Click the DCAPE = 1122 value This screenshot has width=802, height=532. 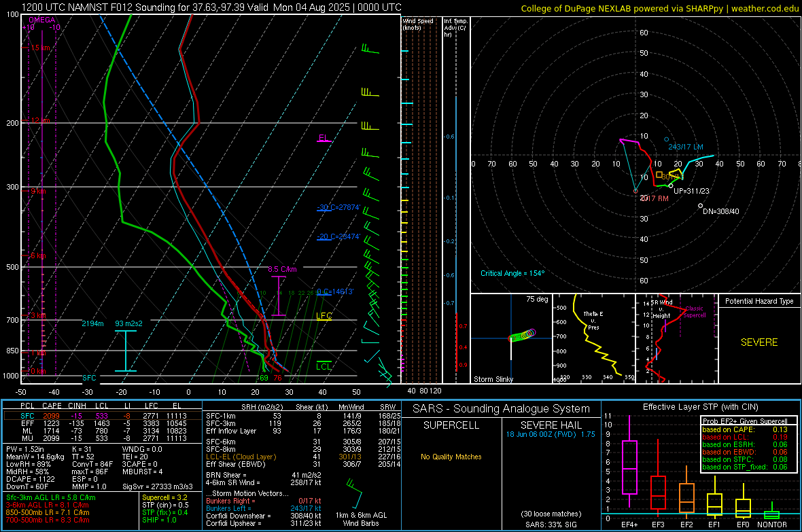click(x=30, y=479)
